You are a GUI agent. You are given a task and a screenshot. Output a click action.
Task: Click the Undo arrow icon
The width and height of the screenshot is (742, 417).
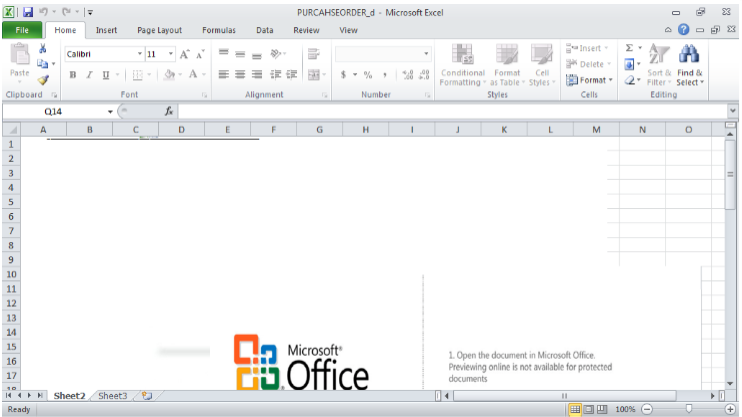43,12
